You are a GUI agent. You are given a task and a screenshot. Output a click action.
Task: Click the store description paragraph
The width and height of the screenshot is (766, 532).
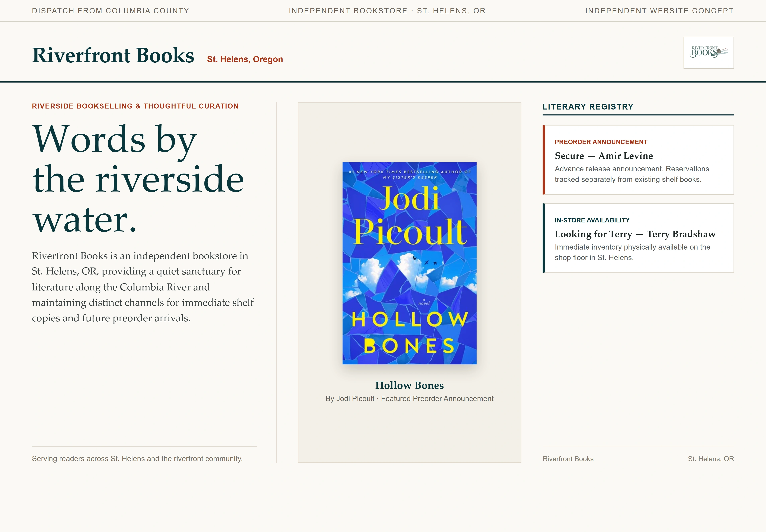[143, 287]
